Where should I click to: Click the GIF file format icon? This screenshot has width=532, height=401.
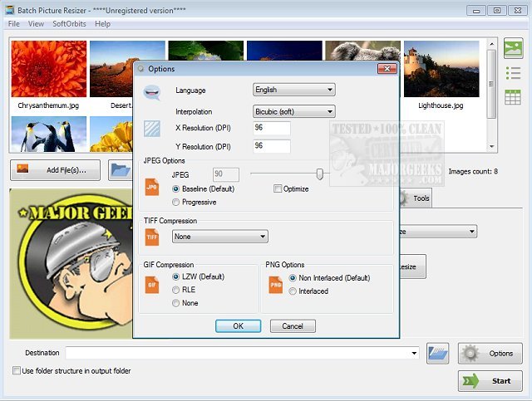(x=151, y=285)
